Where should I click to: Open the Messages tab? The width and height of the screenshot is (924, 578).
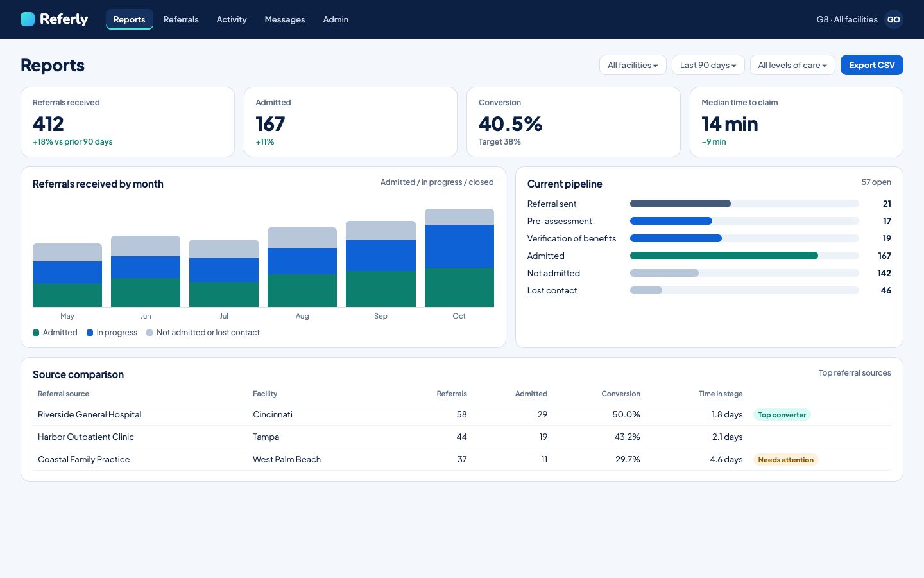(x=285, y=19)
